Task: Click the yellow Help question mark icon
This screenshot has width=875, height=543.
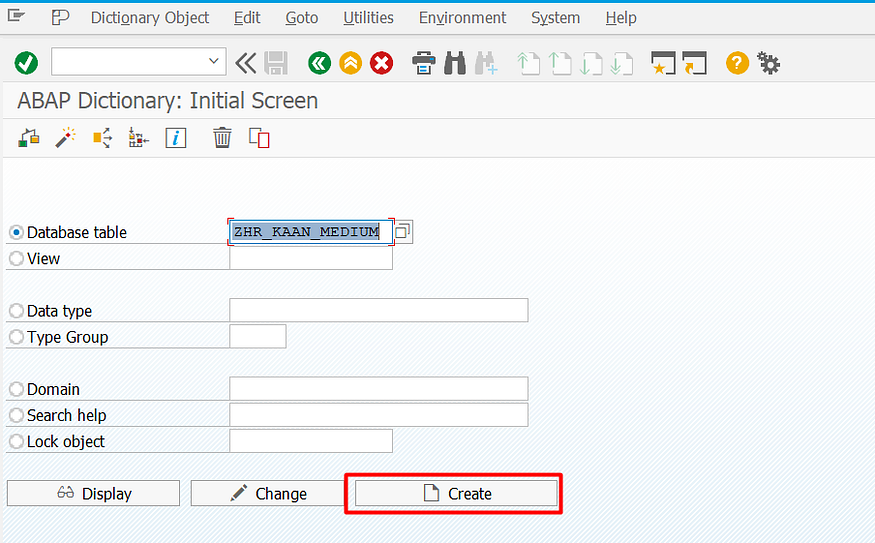Action: pos(737,63)
